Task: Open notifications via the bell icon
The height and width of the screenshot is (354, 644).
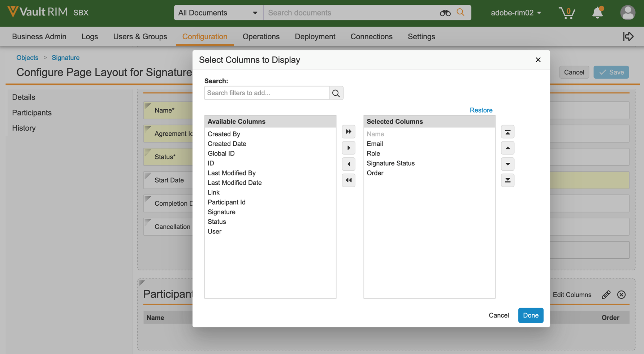Action: (x=597, y=13)
